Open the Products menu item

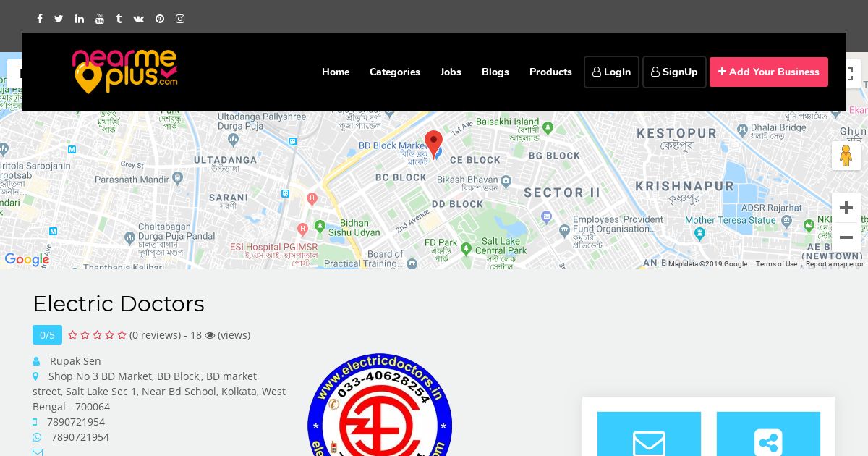pos(550,72)
